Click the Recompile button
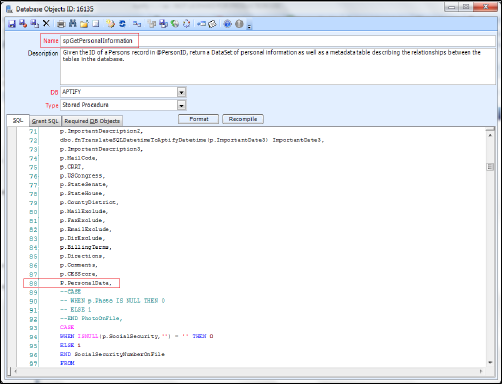The height and width of the screenshot is (384, 502). tap(243, 119)
